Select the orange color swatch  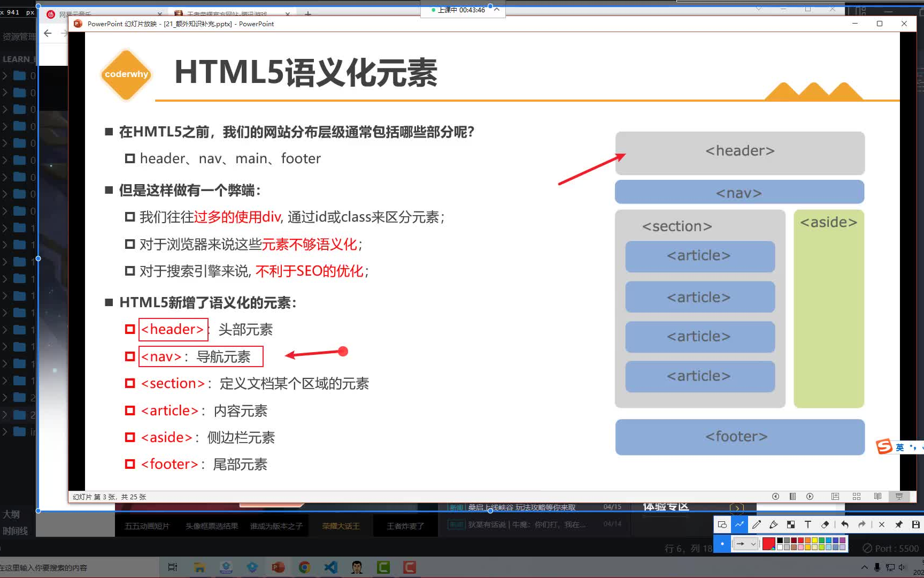tap(807, 541)
